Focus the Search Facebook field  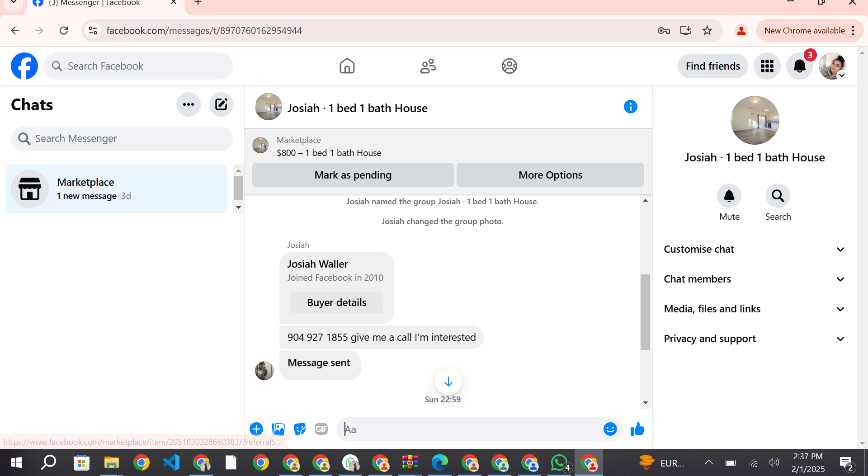tap(138, 66)
